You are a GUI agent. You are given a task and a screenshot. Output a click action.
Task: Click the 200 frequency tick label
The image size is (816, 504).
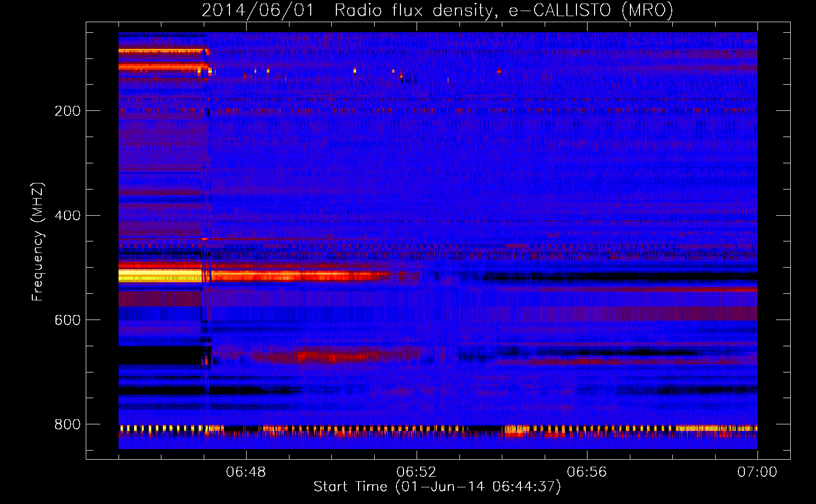tap(68, 111)
